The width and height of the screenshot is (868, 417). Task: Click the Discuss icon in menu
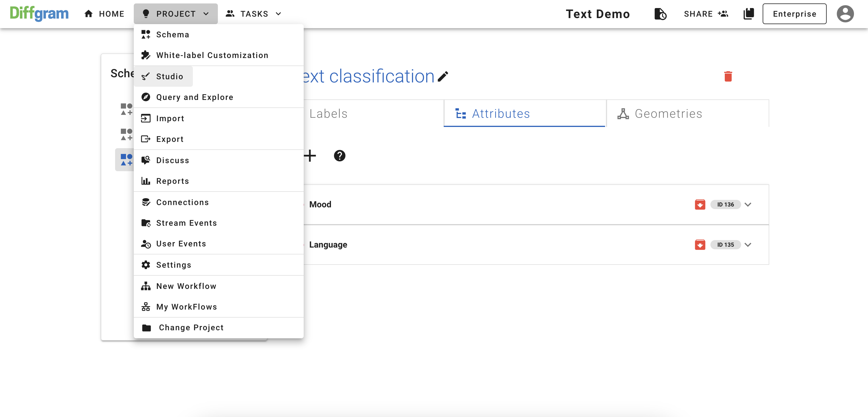tap(146, 161)
